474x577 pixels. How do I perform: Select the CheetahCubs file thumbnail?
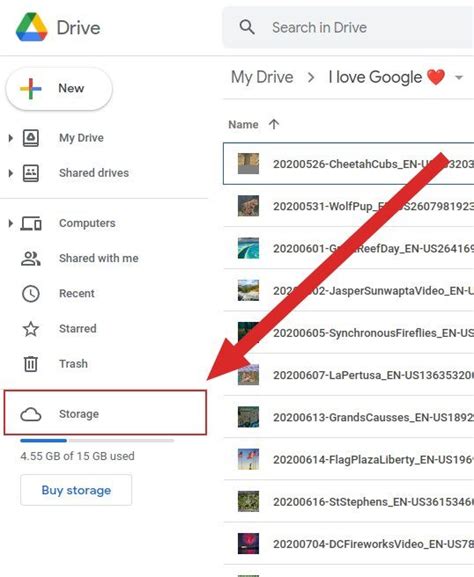click(x=248, y=163)
